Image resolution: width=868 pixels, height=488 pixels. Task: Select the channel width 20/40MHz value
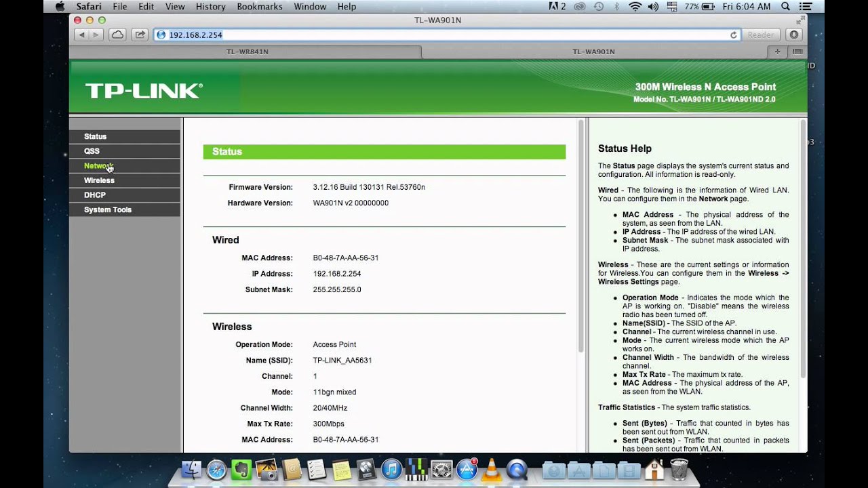click(330, 408)
